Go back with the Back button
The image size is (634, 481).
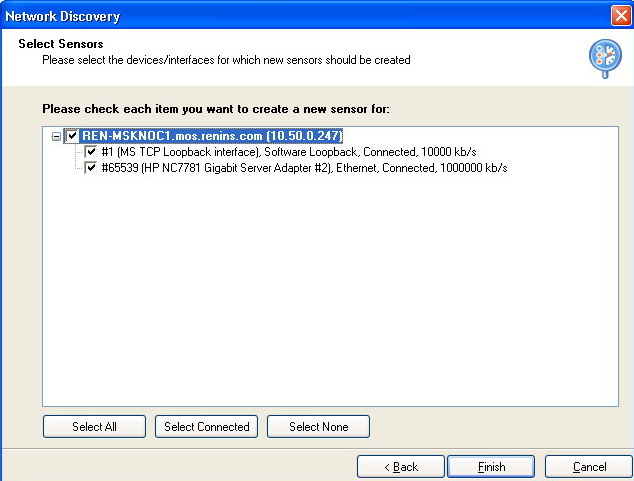click(x=401, y=467)
